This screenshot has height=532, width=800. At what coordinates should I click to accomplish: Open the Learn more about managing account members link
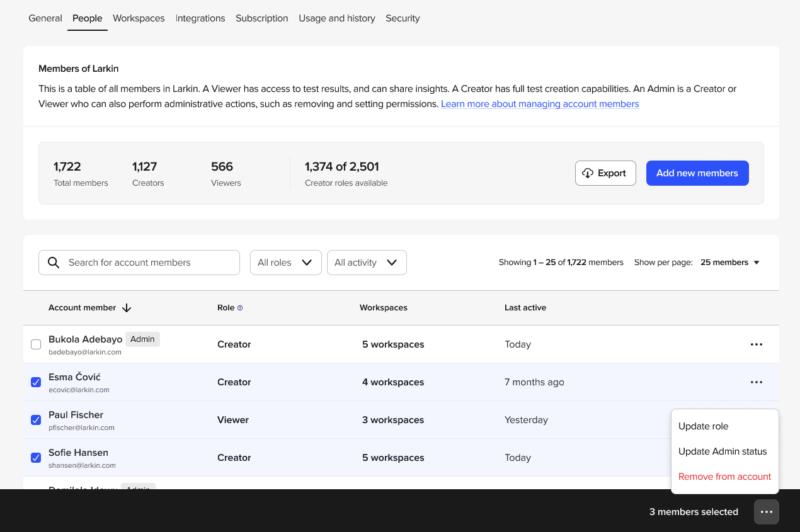pos(540,104)
